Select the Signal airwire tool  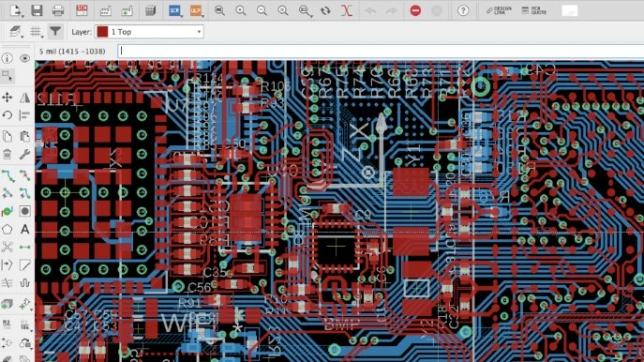pos(24,247)
